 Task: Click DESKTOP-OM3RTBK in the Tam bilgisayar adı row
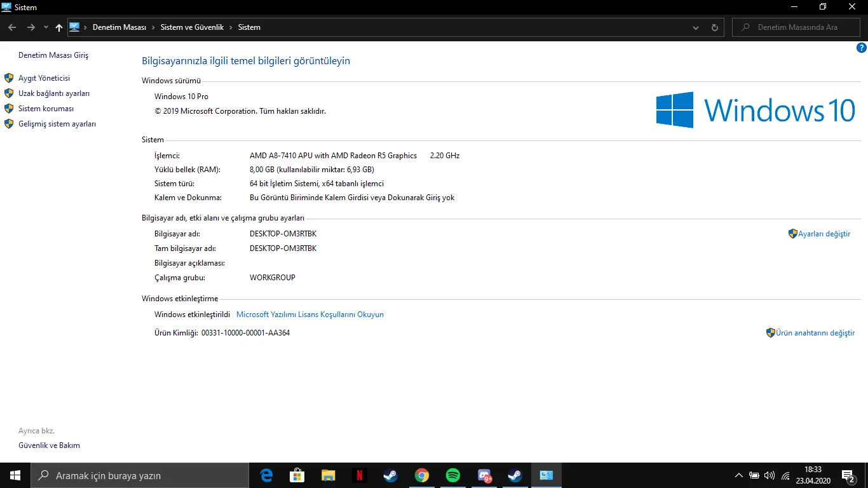pyautogui.click(x=283, y=248)
